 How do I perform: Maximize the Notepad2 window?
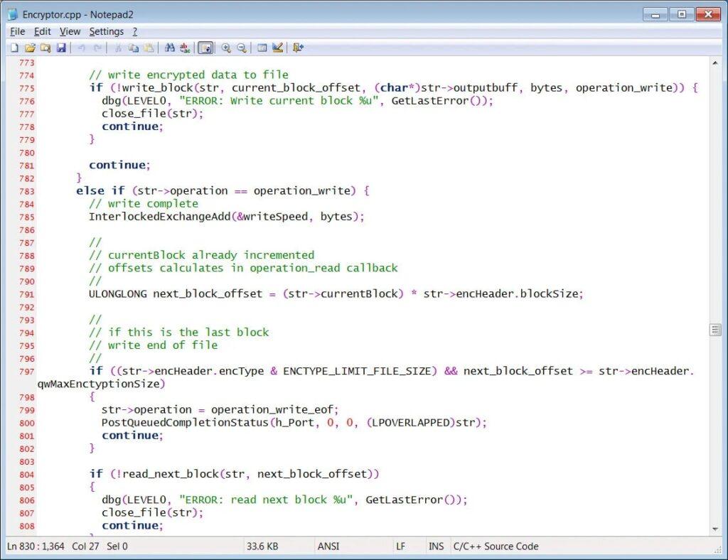point(682,15)
